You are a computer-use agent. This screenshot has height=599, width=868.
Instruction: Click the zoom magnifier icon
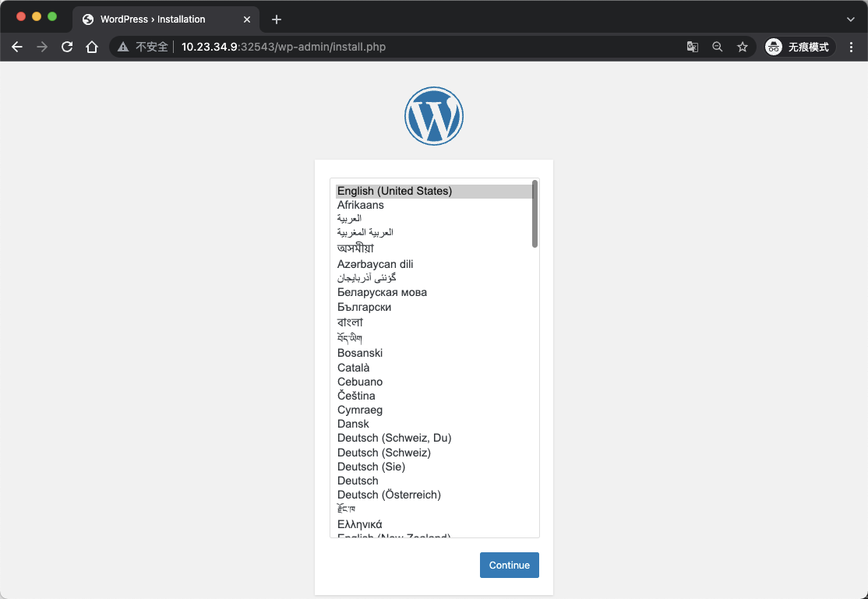718,47
